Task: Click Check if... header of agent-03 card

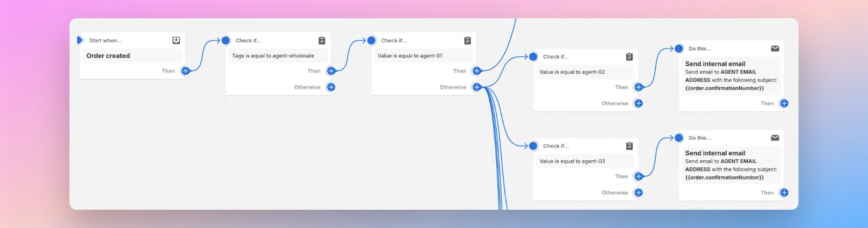Action: pyautogui.click(x=556, y=146)
